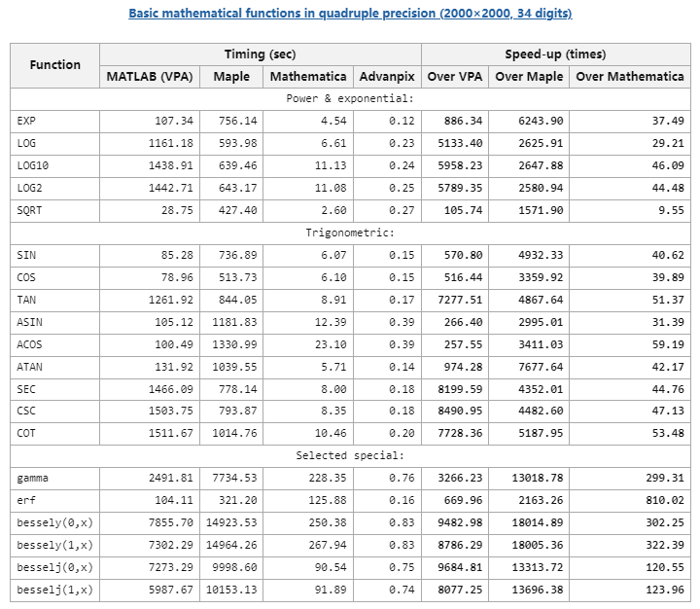Select the Mathematica column header
700x609 pixels.
[308, 77]
